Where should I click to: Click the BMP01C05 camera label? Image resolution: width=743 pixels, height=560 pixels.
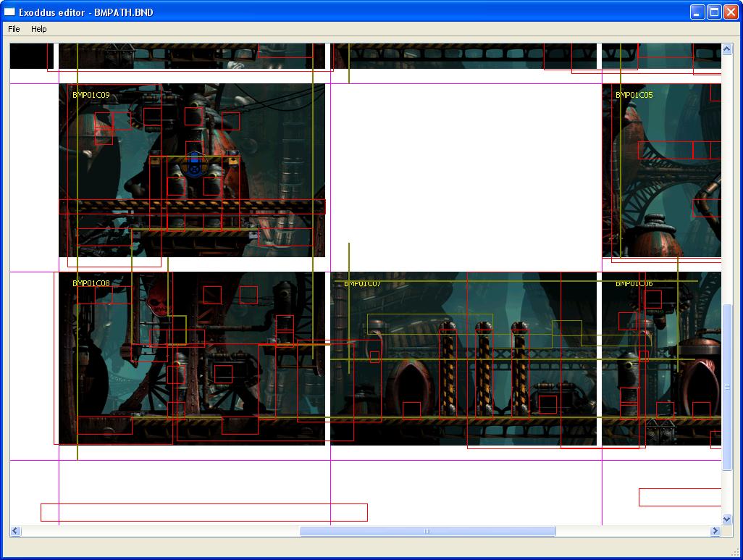tap(634, 95)
